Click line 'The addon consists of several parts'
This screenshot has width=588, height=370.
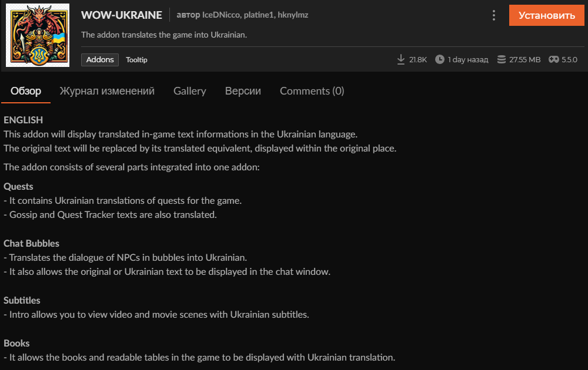pos(132,167)
